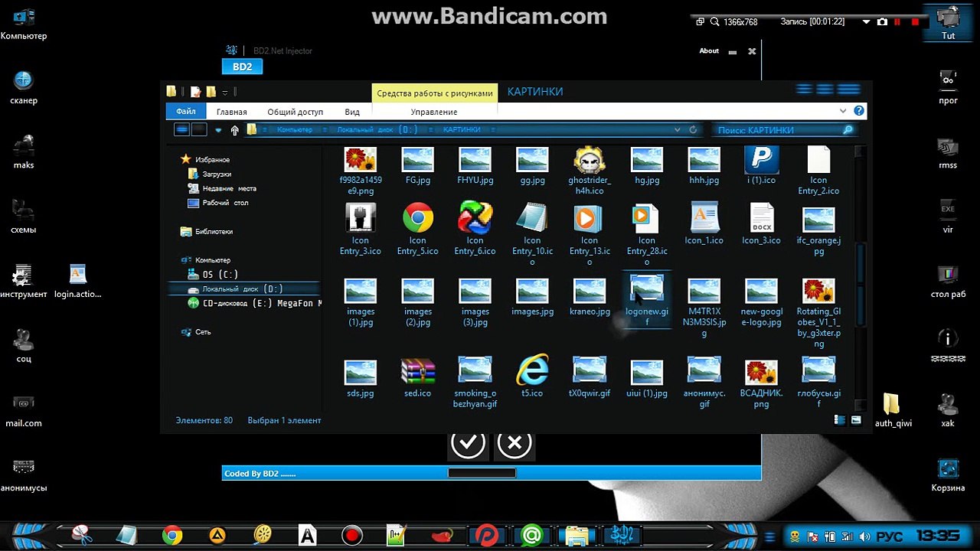Viewport: 980px width, 551px height.
Task: Click the checkmark confirm button in BD2 injector
Action: (x=468, y=442)
